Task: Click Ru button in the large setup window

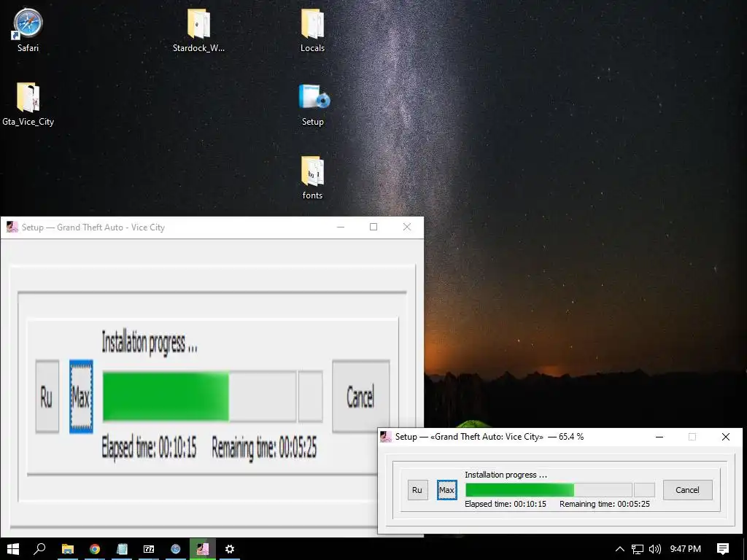Action: tap(47, 396)
